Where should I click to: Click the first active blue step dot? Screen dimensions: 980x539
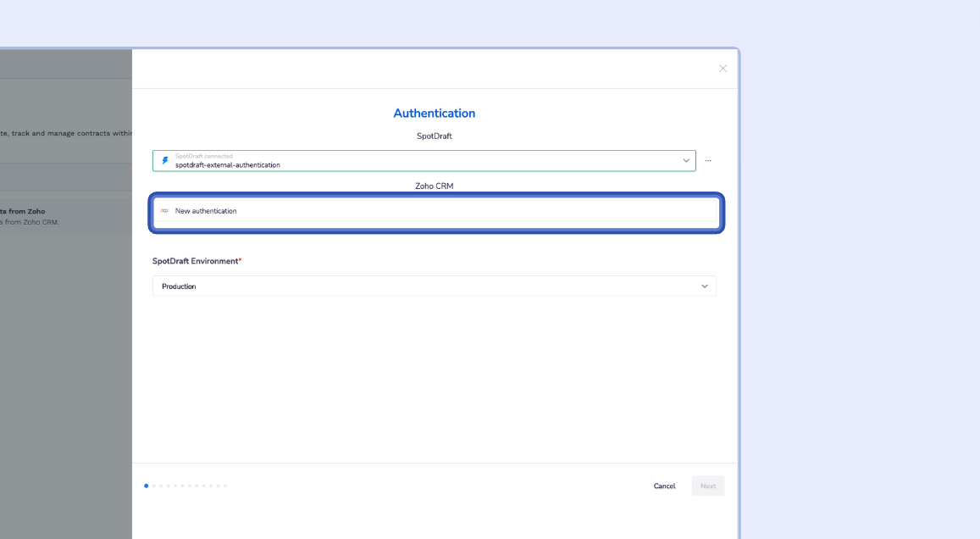147,486
